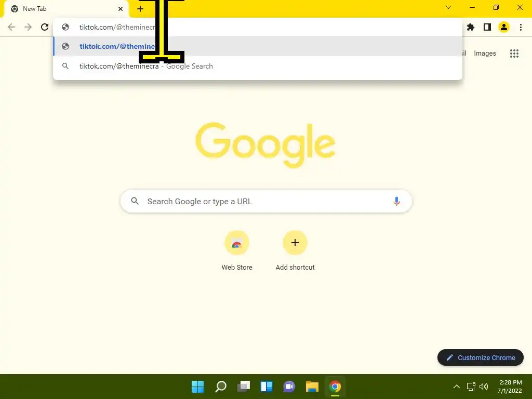The width and height of the screenshot is (532, 399).
Task: Open the Extensions puzzle icon
Action: 471,27
